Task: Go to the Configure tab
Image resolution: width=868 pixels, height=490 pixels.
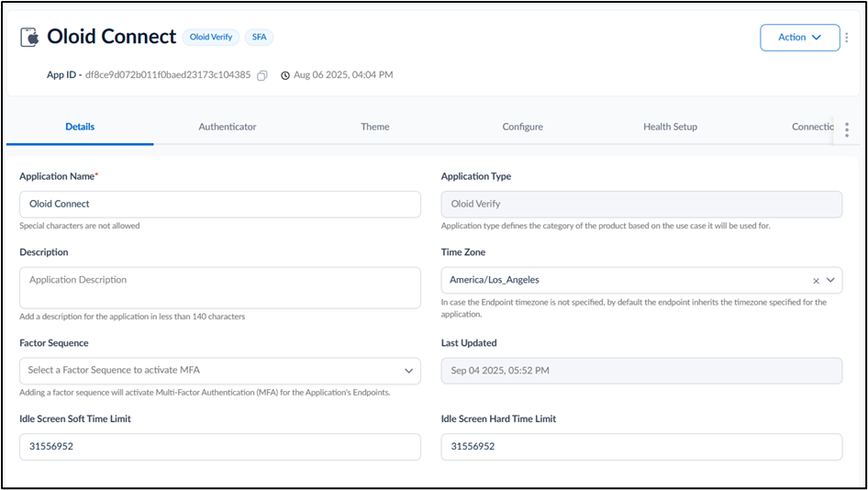Action: 523,127
